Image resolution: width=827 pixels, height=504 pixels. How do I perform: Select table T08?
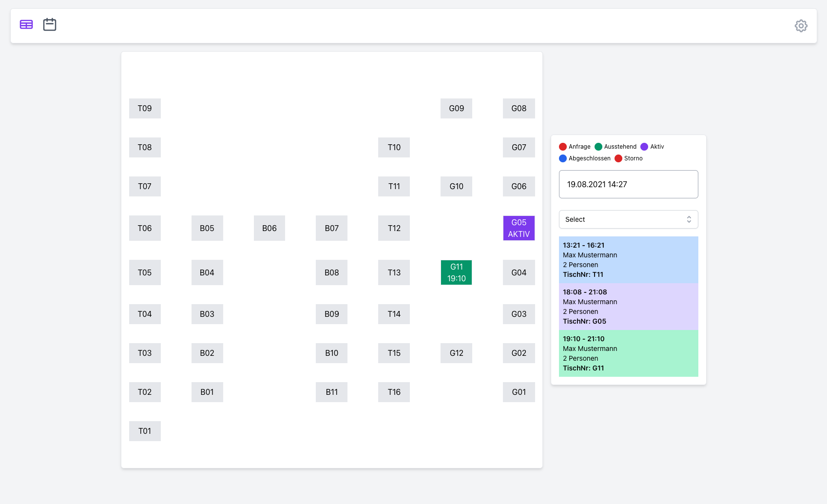145,147
